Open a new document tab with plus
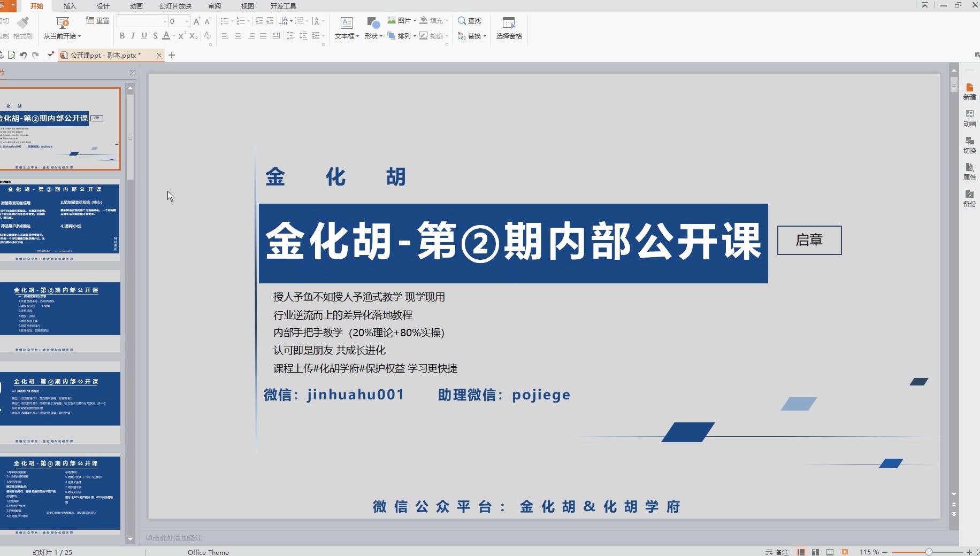Image resolution: width=980 pixels, height=556 pixels. (172, 55)
